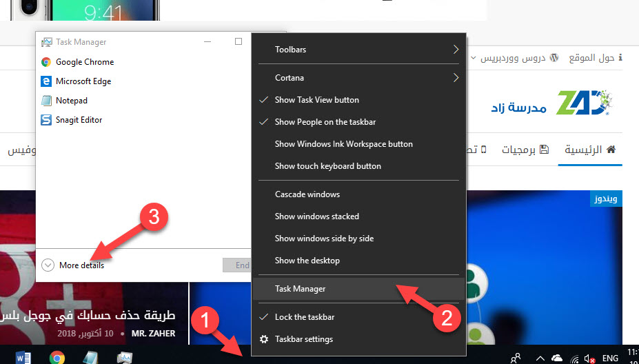Click the home icon beside الرئيسية
This screenshot has width=639, height=364.
tap(611, 150)
